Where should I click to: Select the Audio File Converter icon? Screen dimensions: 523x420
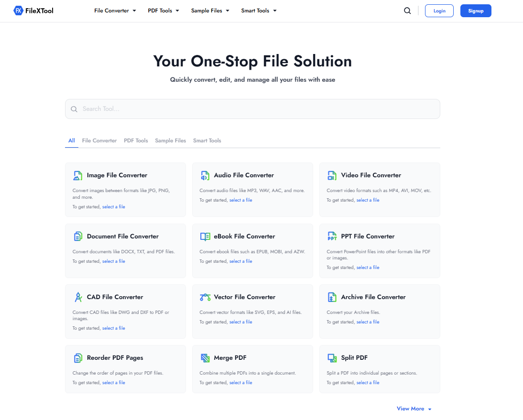205,175
